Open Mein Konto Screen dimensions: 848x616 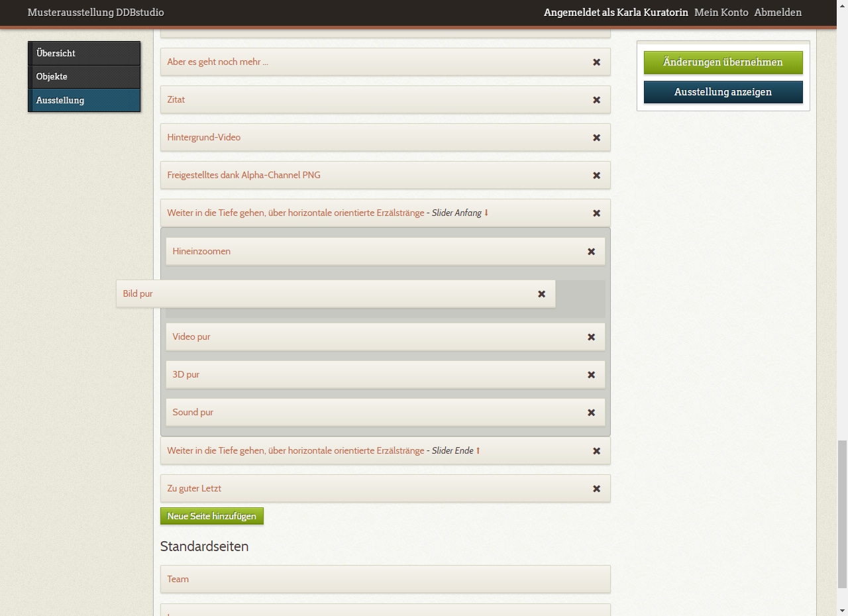click(x=721, y=13)
